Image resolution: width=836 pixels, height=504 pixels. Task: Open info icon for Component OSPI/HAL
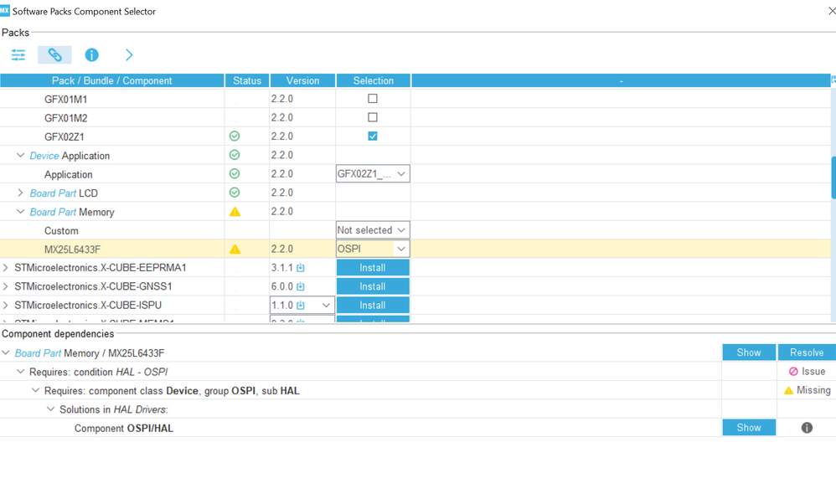(x=807, y=428)
